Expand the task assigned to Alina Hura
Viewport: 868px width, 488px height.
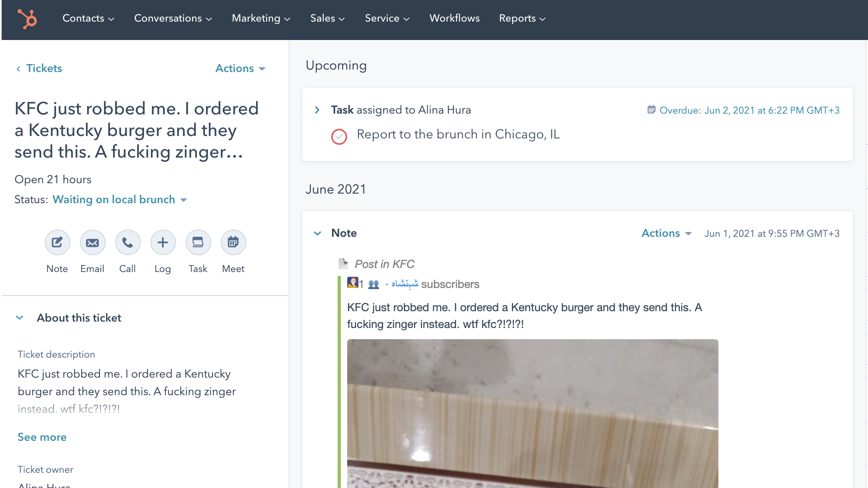click(317, 110)
